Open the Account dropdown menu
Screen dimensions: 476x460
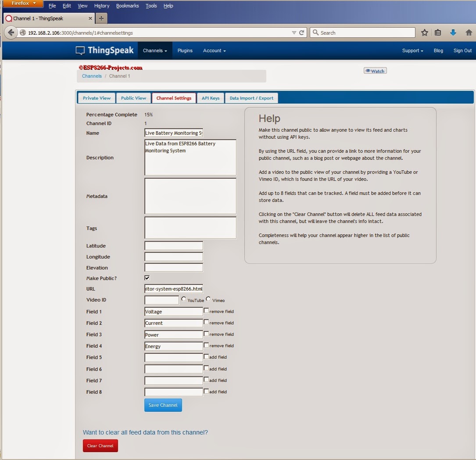[x=214, y=50]
